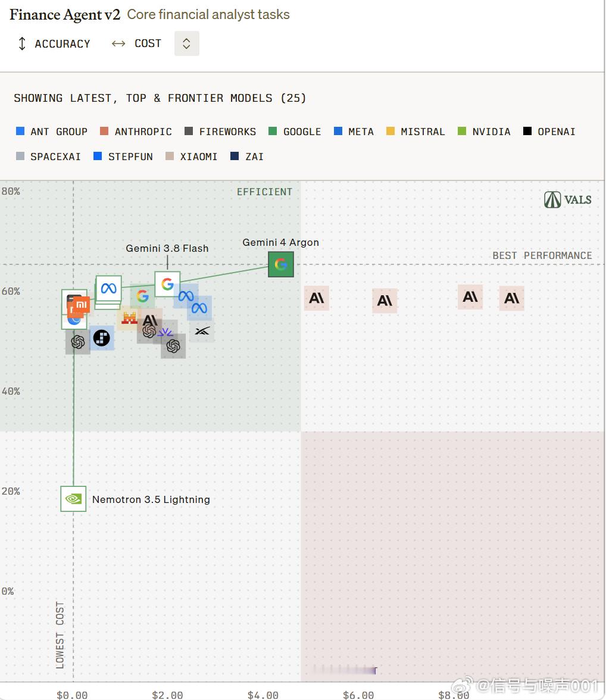Click the SPACEXAI legend label
Screen dimensions: 606x700
pos(55,156)
